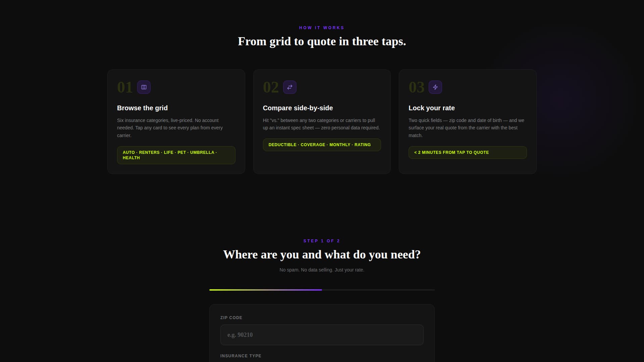Click the '< 2 MINUTES FROM TAP TO QUOTE' badge
644x362 pixels.
click(x=468, y=152)
